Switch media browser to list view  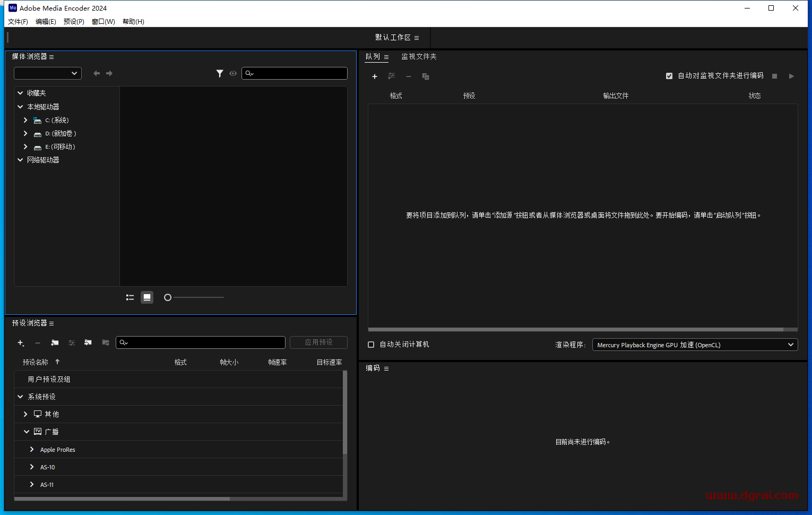click(x=130, y=297)
